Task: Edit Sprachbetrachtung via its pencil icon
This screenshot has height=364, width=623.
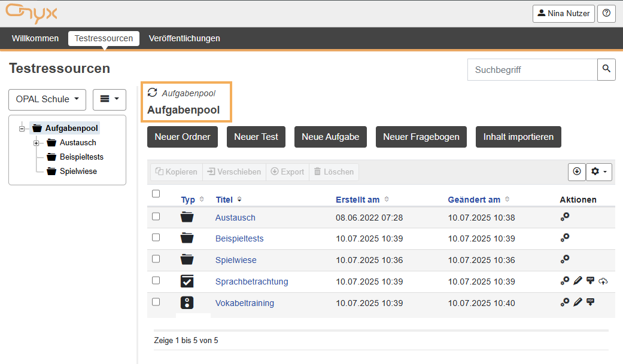Action: click(578, 281)
